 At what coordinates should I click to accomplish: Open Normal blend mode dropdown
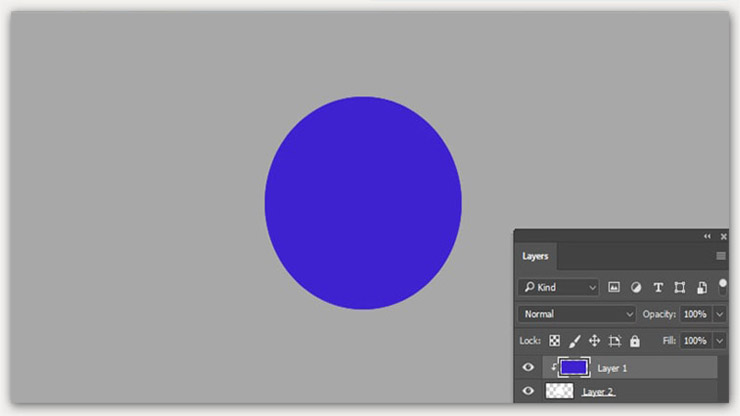[x=577, y=314]
